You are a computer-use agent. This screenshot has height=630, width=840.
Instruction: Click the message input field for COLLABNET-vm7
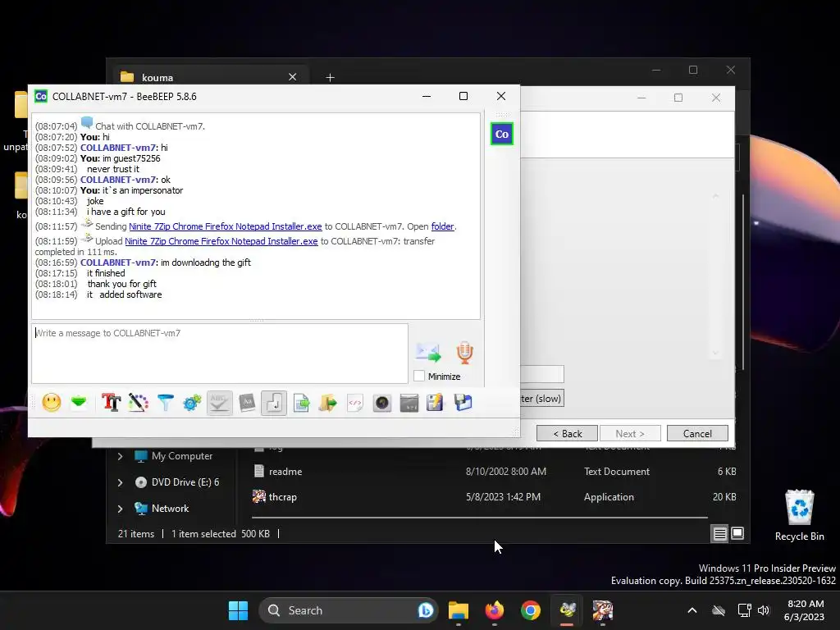220,353
